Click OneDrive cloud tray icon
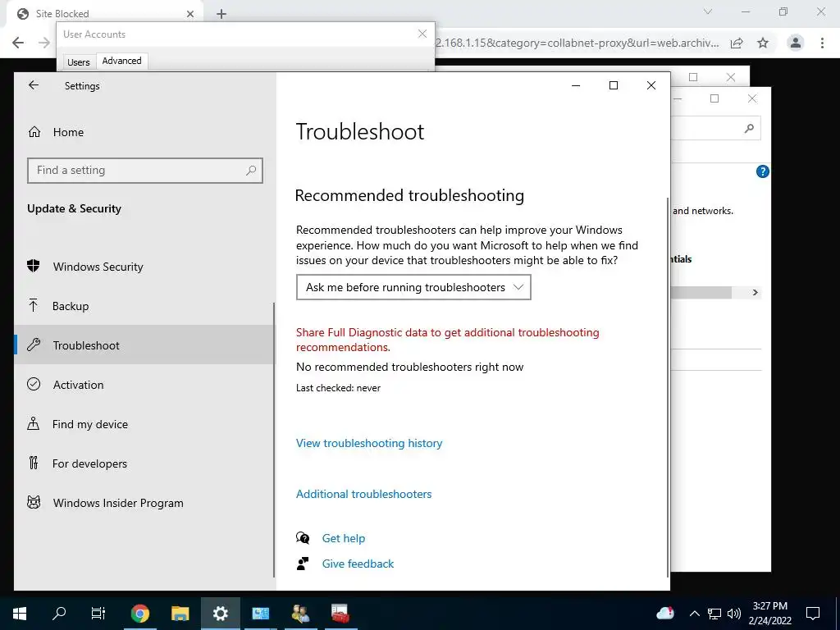 (664, 613)
